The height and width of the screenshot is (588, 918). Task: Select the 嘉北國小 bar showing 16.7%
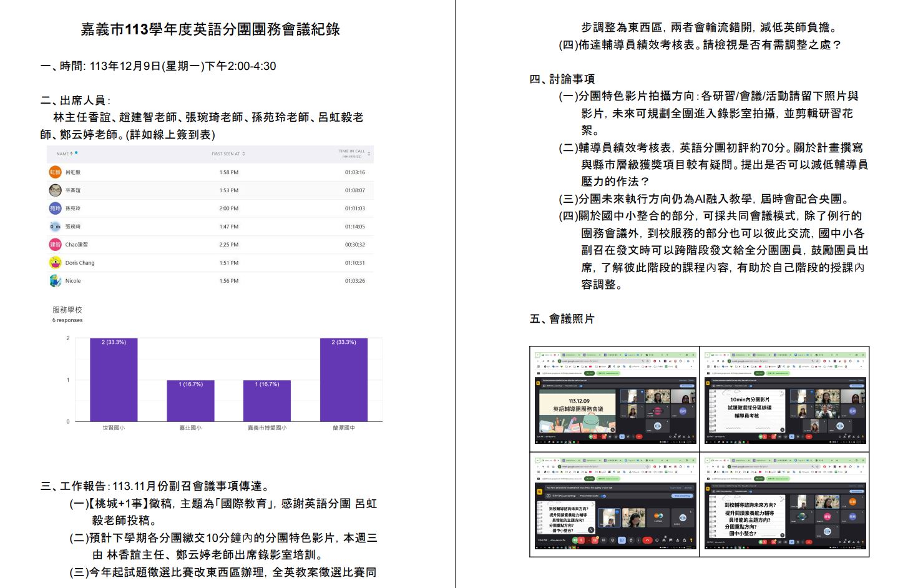[190, 401]
